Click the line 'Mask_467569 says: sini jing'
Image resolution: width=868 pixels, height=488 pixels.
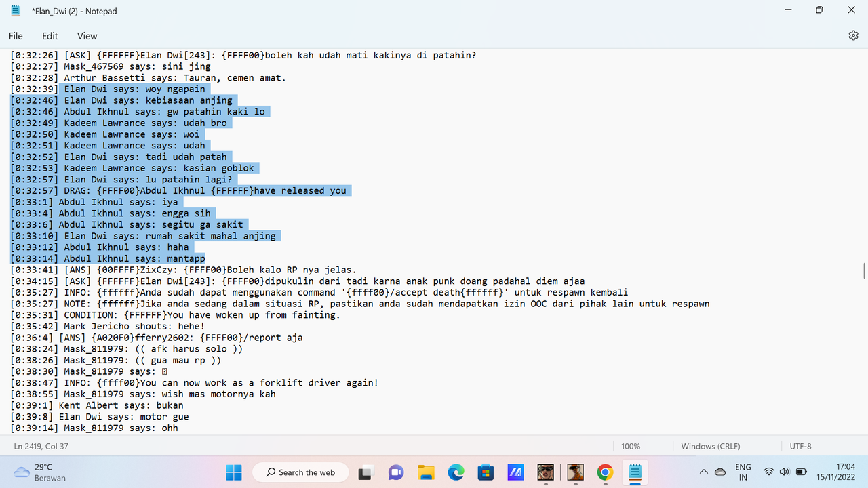[x=111, y=66]
